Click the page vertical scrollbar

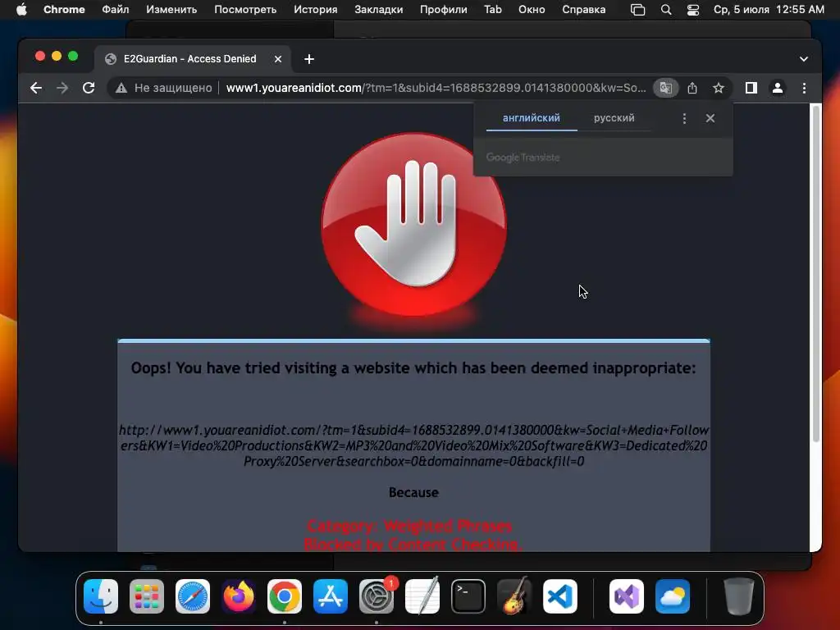[816, 273]
